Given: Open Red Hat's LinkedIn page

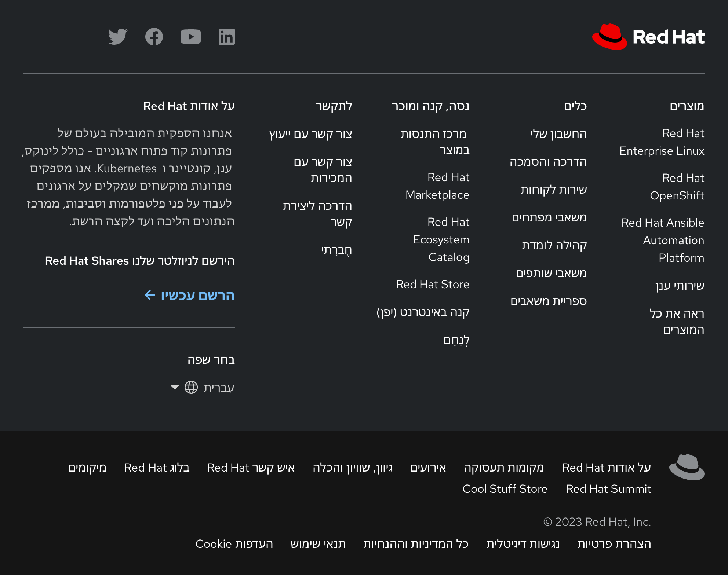Looking at the screenshot, I should click(x=226, y=37).
